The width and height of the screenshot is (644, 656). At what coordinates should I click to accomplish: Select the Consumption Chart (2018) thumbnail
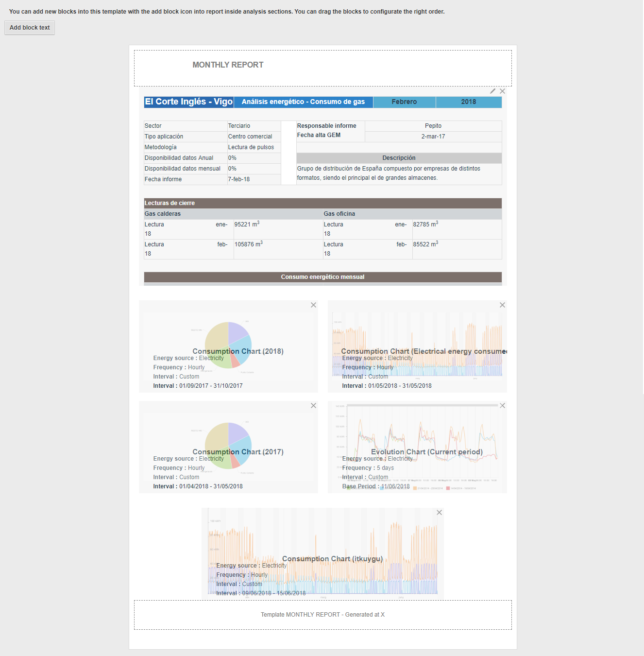tap(228, 346)
